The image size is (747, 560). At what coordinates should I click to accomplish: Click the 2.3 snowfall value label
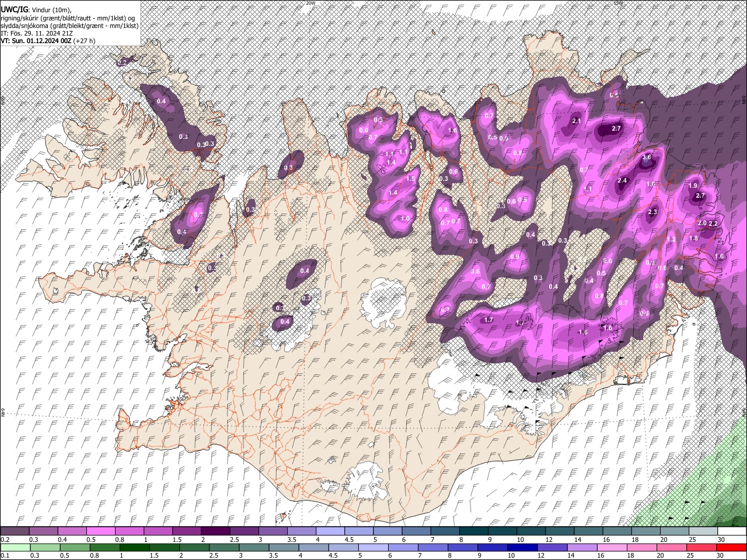pos(652,212)
